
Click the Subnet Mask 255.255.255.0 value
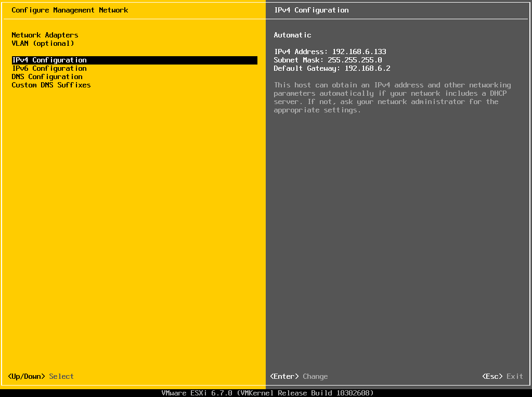click(327, 60)
